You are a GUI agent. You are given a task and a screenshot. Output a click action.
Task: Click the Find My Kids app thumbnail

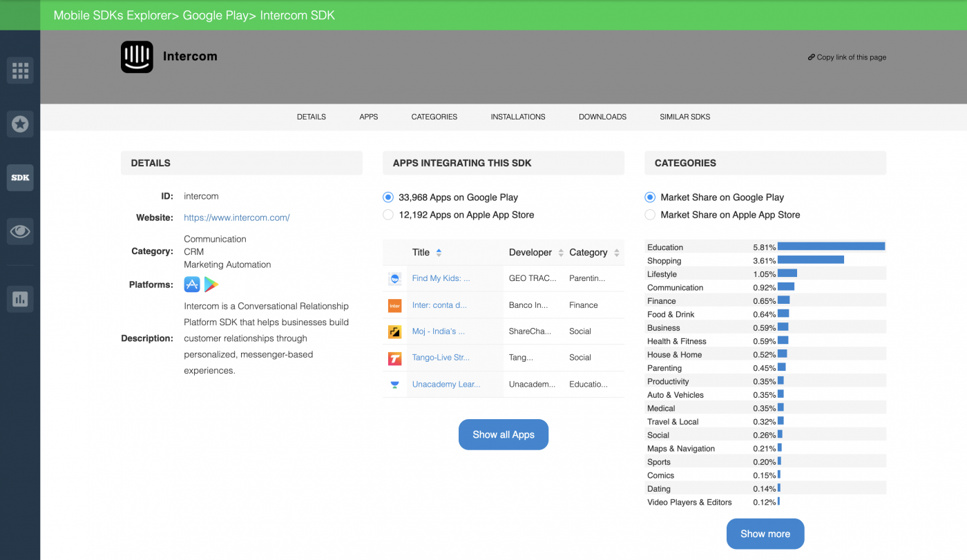[x=394, y=278]
